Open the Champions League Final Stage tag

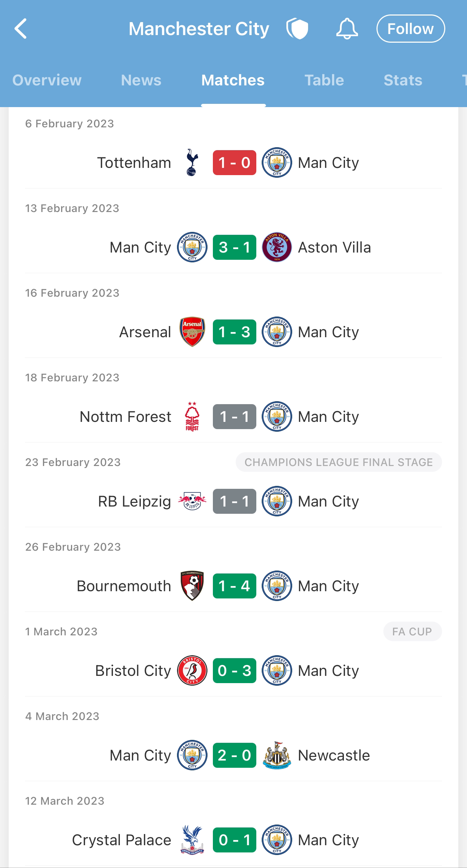coord(338,462)
